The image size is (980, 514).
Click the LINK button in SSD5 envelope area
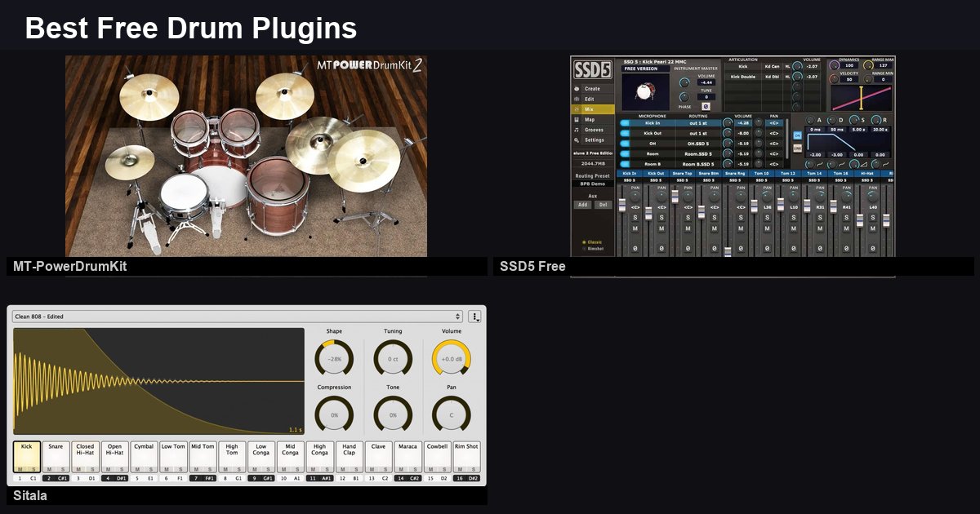(x=797, y=148)
